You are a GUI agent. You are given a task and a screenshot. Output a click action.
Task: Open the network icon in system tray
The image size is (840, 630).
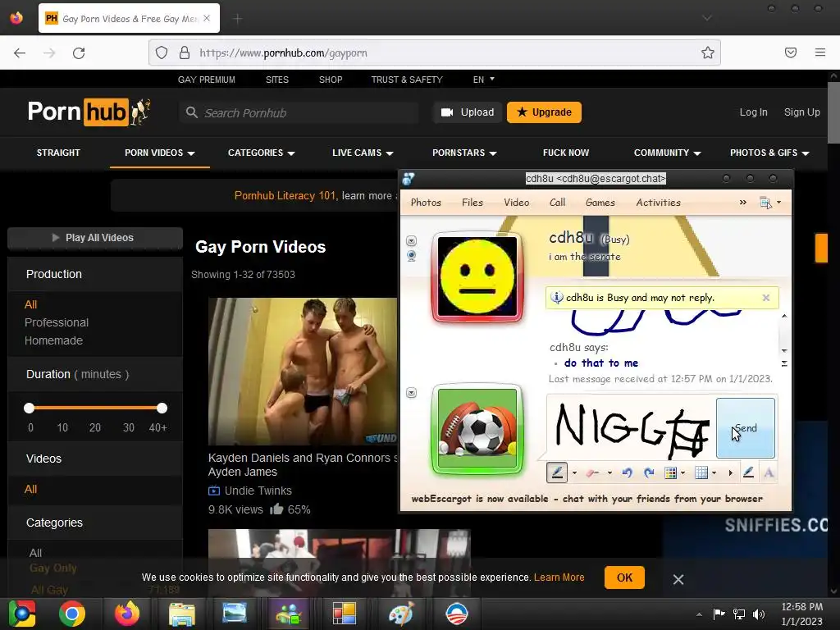click(x=739, y=614)
